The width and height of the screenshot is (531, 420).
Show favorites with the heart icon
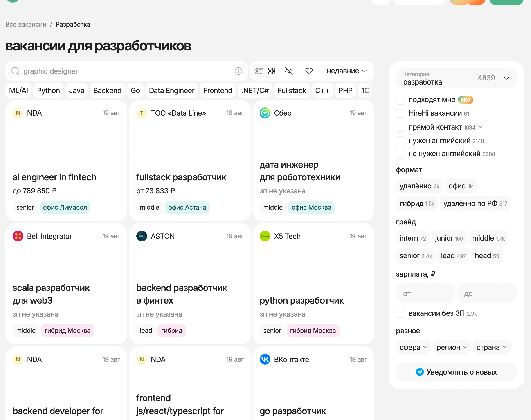click(309, 71)
